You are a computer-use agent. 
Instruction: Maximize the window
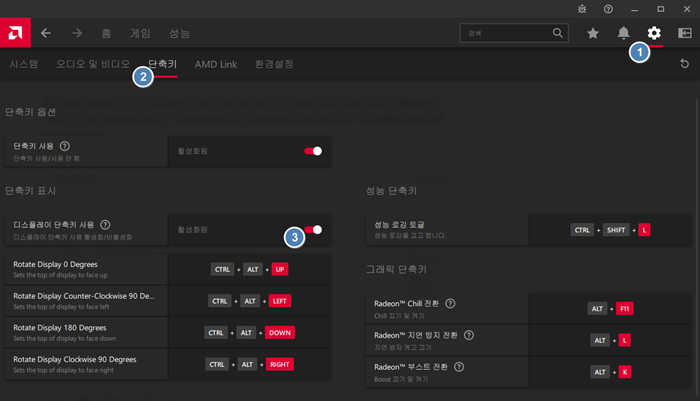click(661, 9)
